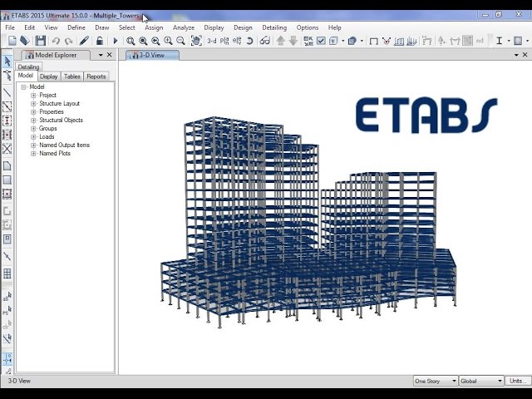Viewport: 532px width, 399px height.
Task: Click the New Model icon
Action: [12, 41]
